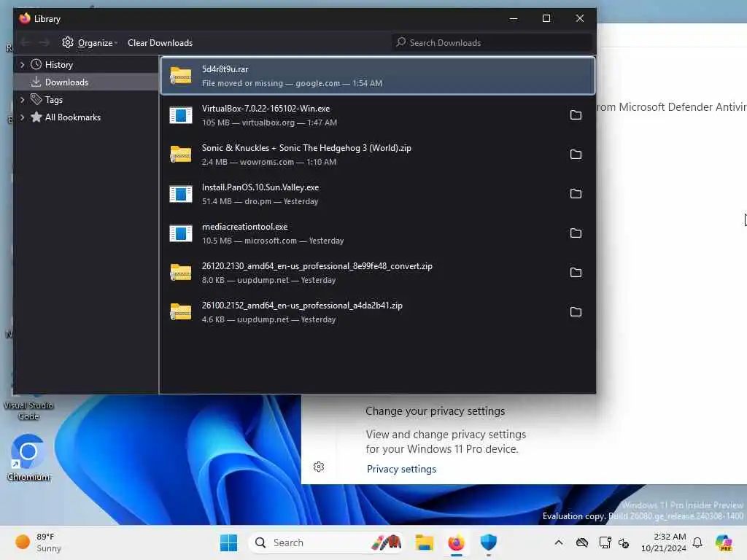
Task: Click the settings gear in Windows Security window
Action: click(x=319, y=467)
